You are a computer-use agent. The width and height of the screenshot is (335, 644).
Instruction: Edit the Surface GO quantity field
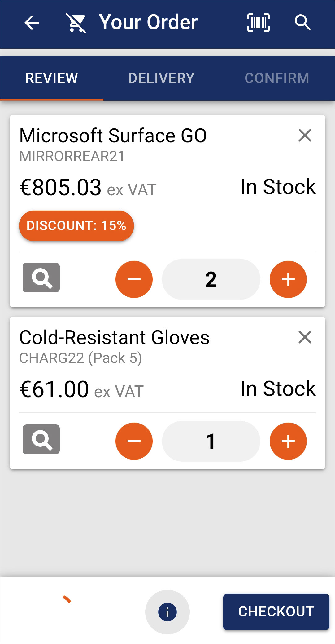tap(211, 279)
